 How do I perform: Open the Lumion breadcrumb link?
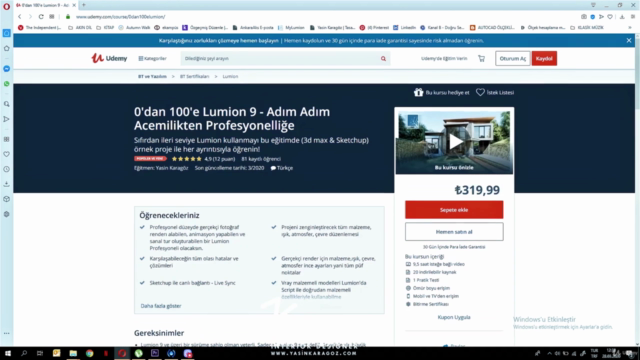pyautogui.click(x=230, y=76)
